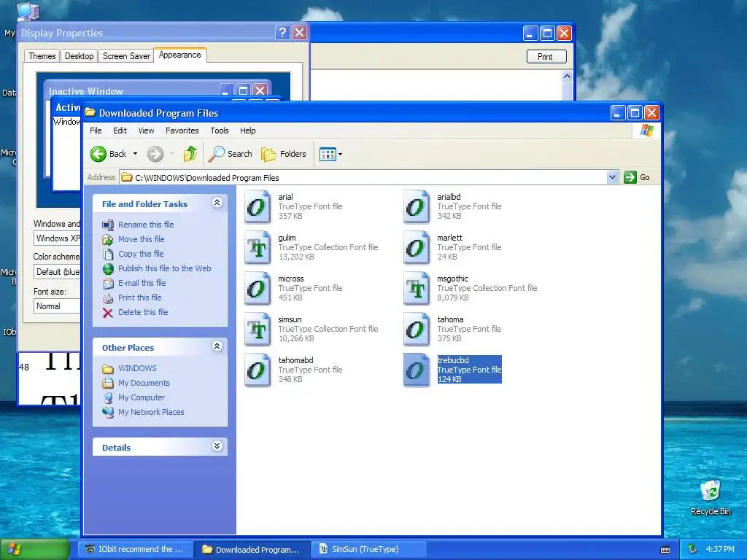This screenshot has width=747, height=560.
Task: Switch to Desktop tab in Display Properties
Action: coord(79,56)
